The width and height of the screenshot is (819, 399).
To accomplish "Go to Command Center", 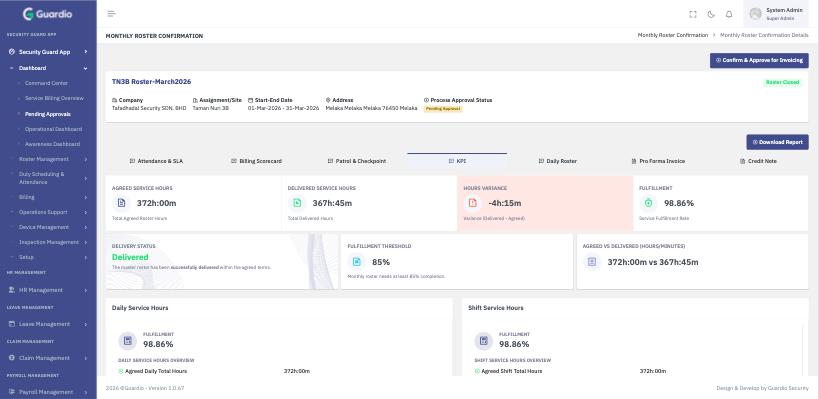I will coord(46,83).
